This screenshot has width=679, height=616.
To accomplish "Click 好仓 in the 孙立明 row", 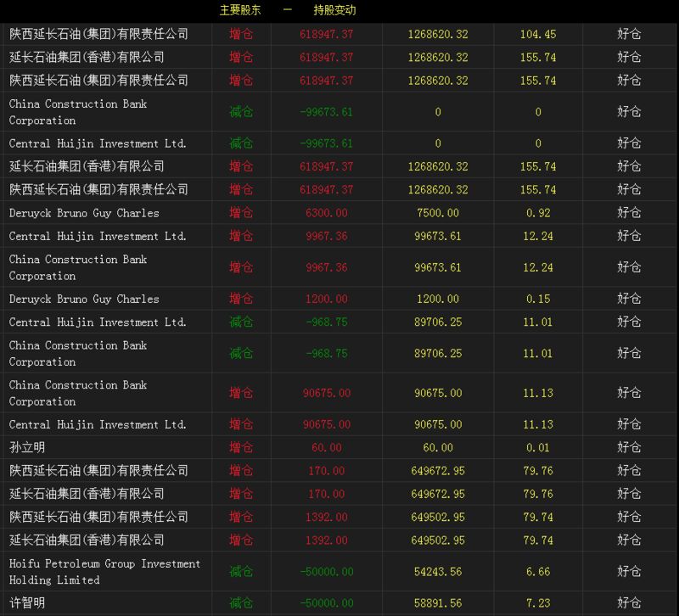I will click(629, 447).
